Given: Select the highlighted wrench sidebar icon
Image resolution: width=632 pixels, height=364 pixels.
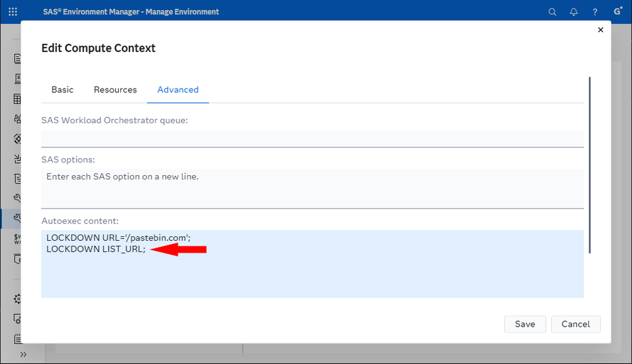Looking at the screenshot, I should click(x=17, y=218).
